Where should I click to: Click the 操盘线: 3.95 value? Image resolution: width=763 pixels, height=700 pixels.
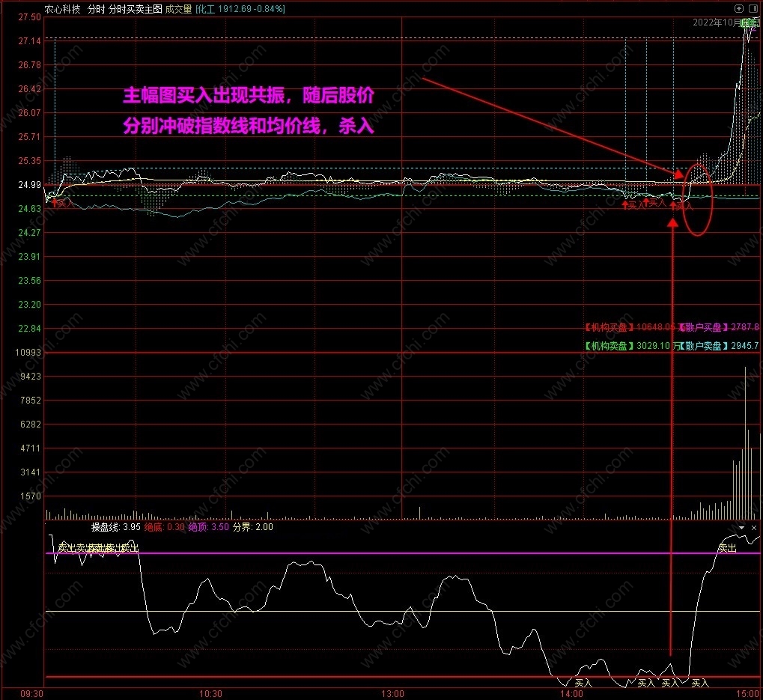click(x=116, y=527)
